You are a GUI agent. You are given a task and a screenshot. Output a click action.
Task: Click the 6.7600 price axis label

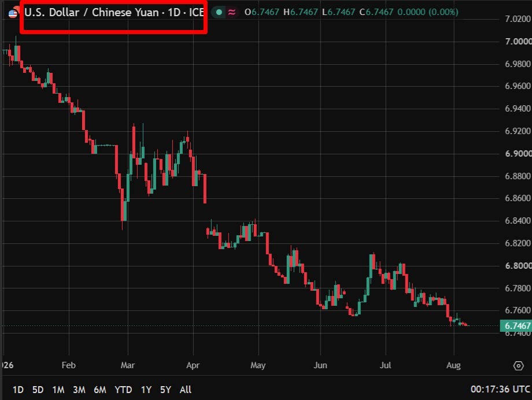(518, 310)
